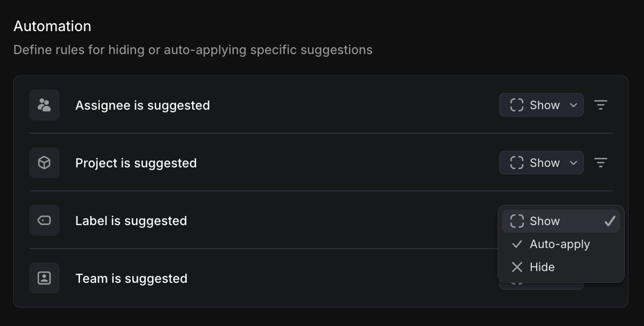644x326 pixels.
Task: Open the Show dropdown for Assignee is suggested
Action: (541, 105)
